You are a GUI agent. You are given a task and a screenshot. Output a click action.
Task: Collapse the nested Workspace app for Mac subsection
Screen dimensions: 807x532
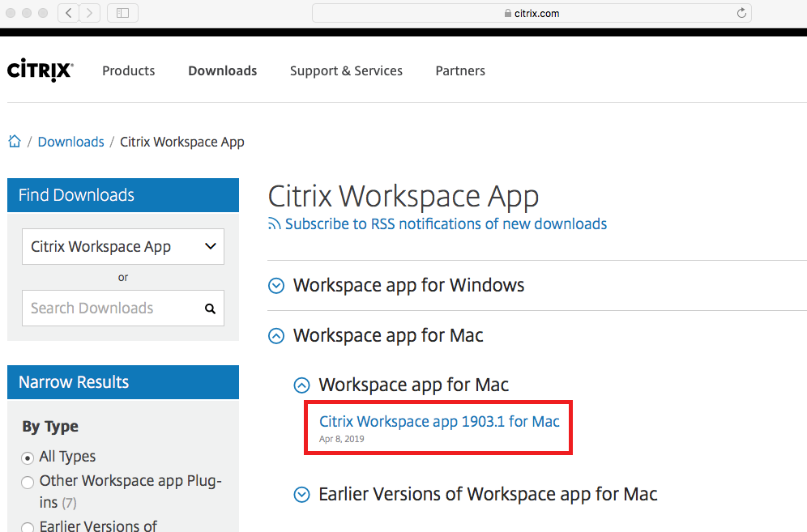[x=301, y=385]
